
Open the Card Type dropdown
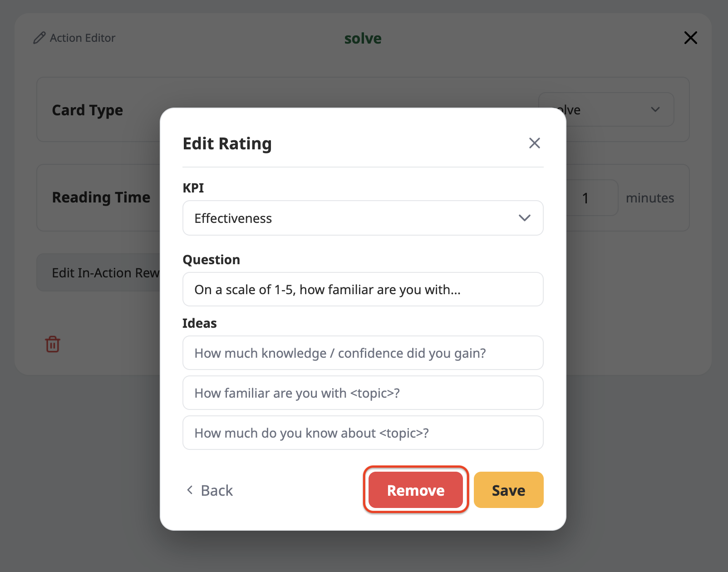click(x=606, y=109)
